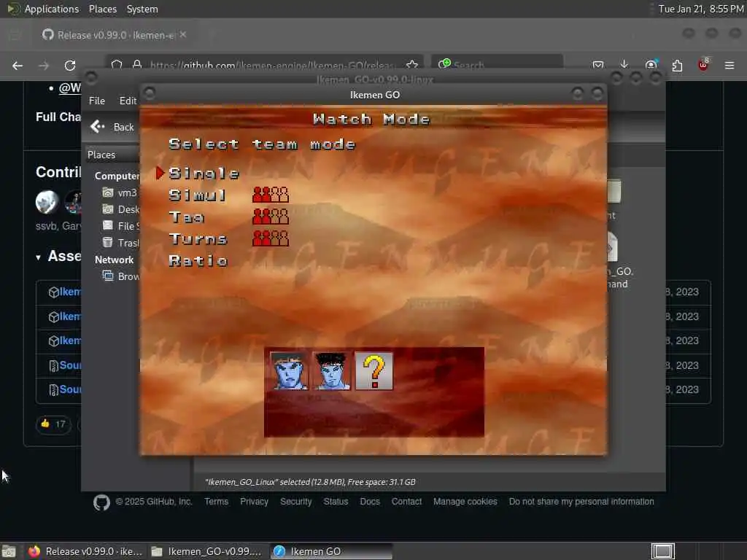Select the Single team mode option
The image size is (747, 560).
click(204, 174)
